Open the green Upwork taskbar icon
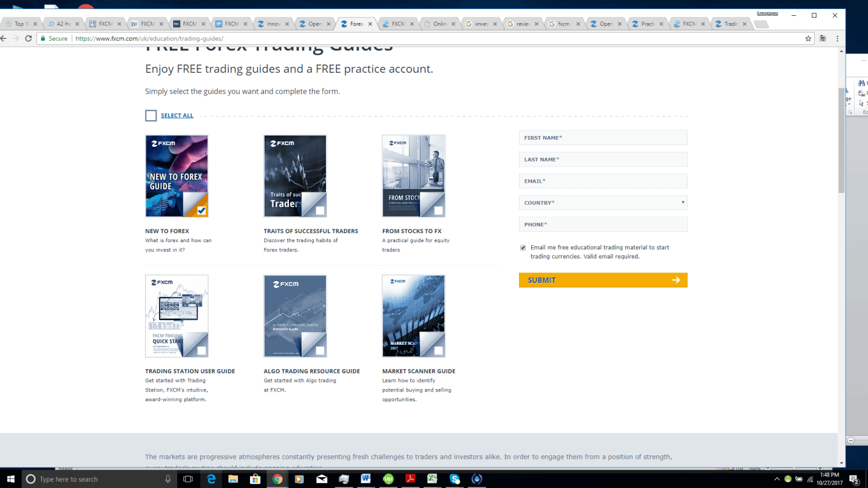 (388, 479)
